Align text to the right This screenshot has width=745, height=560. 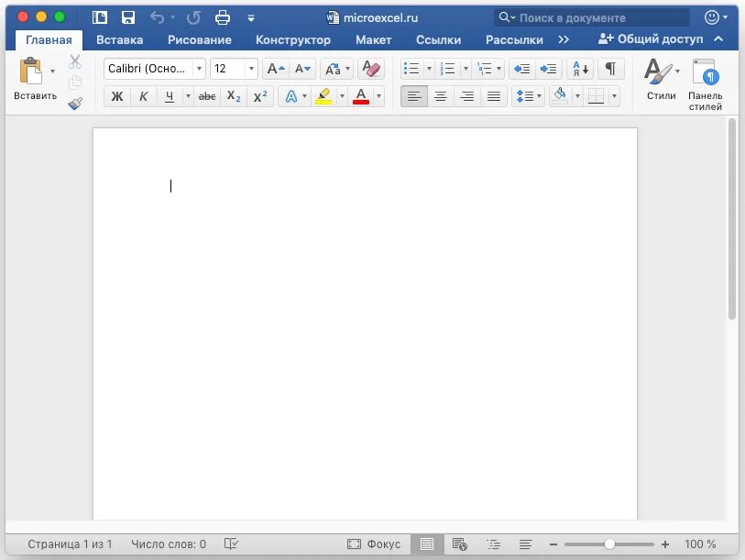pyautogui.click(x=467, y=96)
